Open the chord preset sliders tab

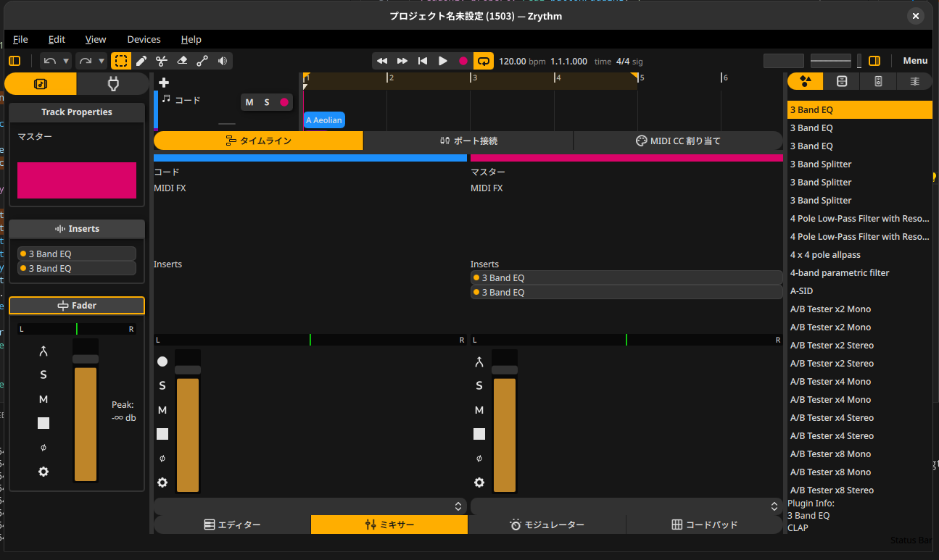point(914,81)
